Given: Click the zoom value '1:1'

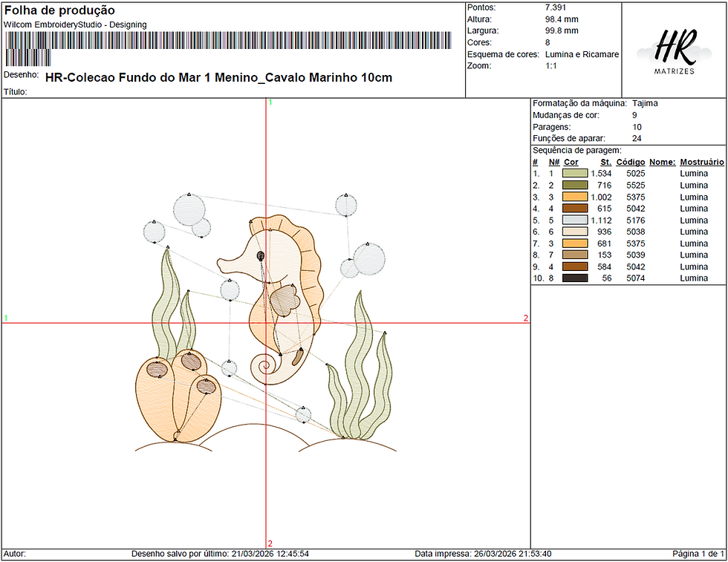Looking at the screenshot, I should [x=551, y=65].
